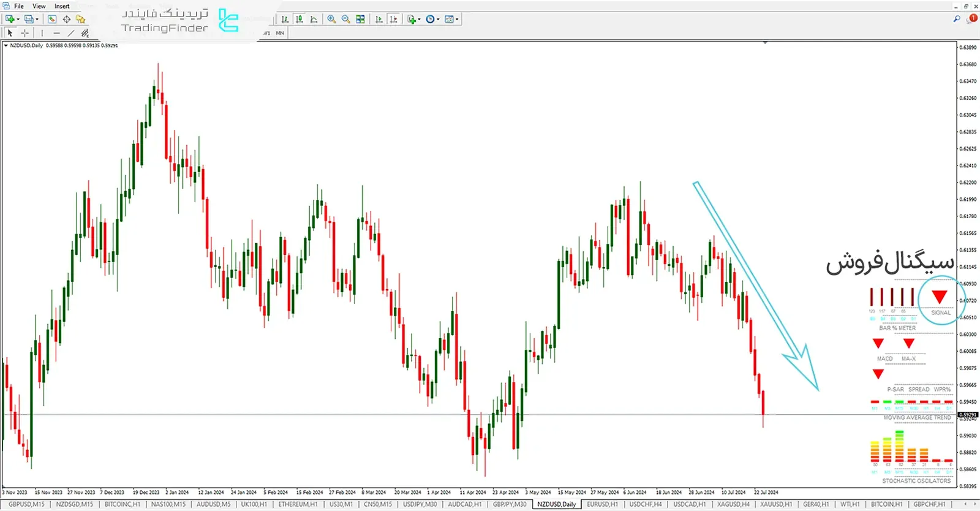Click the Zoom Out magnifier icon
Image resolution: width=980 pixels, height=511 pixels.
coord(345,19)
